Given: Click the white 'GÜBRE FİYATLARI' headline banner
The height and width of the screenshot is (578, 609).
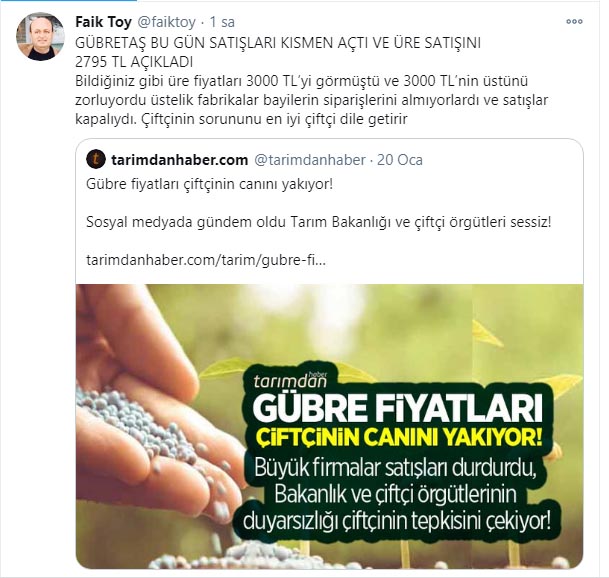Looking at the screenshot, I should 397,409.
